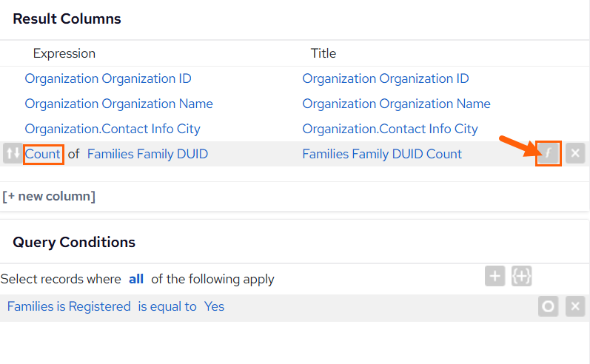Add a new condition with plus icon
This screenshot has width=590, height=364.
point(495,276)
